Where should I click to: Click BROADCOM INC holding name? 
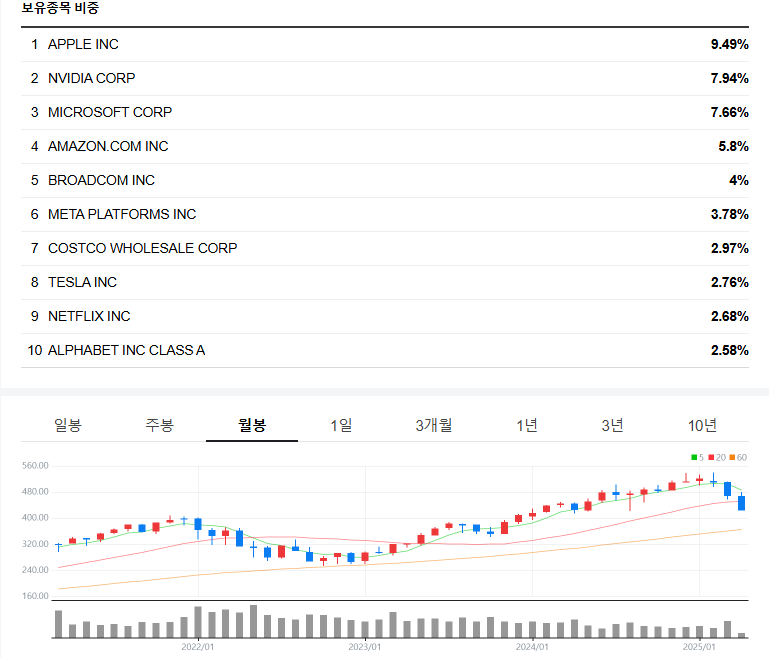pos(101,180)
